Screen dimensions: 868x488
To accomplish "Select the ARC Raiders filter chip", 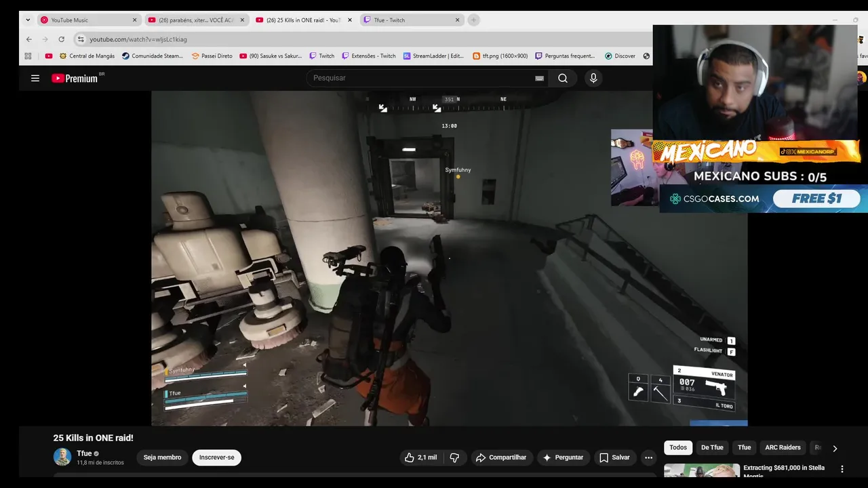I will [783, 447].
